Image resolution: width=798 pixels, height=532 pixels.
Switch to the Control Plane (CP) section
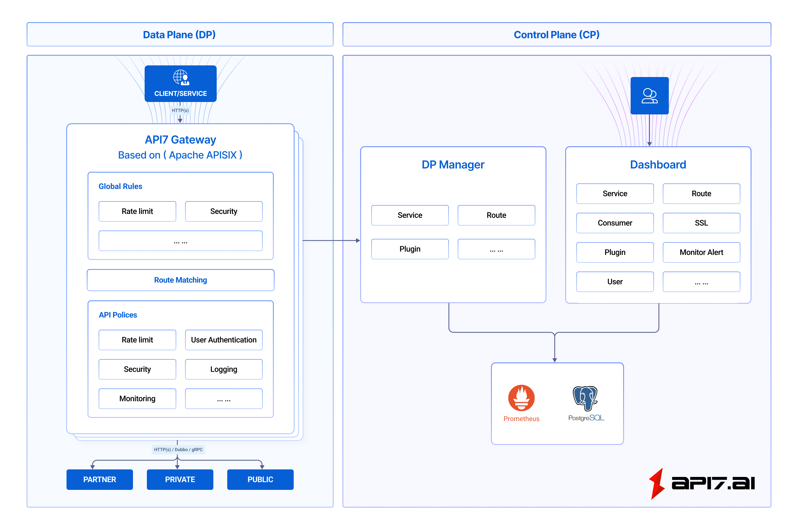pyautogui.click(x=556, y=34)
